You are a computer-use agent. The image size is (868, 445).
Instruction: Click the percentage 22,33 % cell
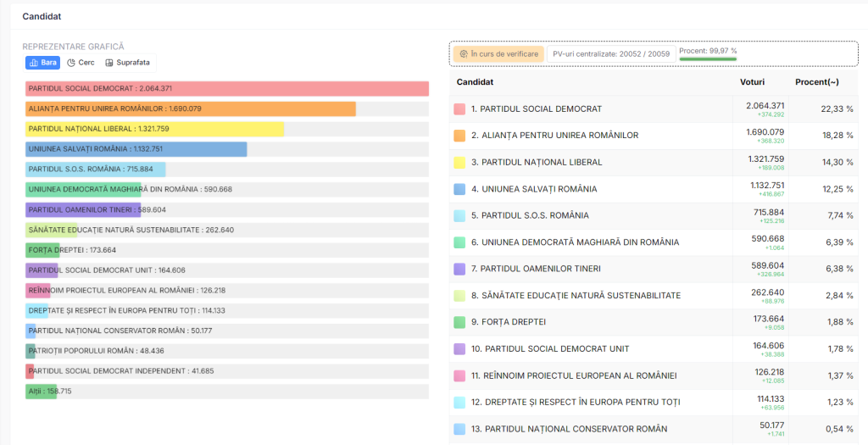pyautogui.click(x=837, y=109)
